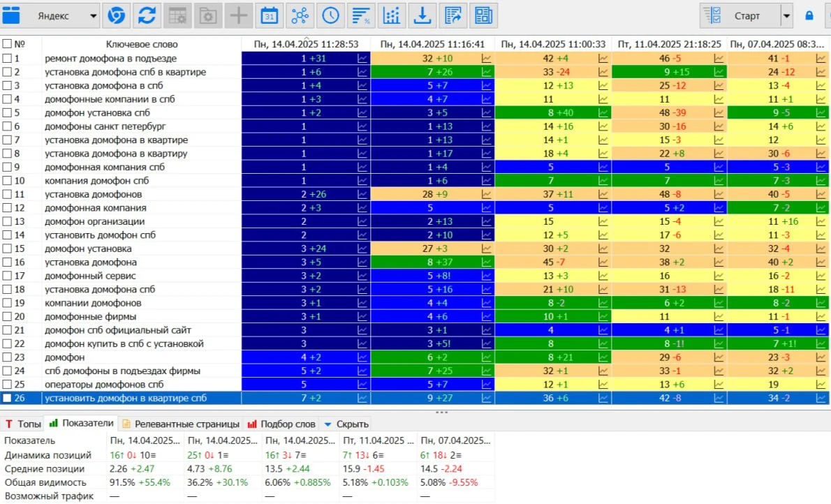Click the refresh arrows toolbar icon
The image size is (831, 504).
147,15
